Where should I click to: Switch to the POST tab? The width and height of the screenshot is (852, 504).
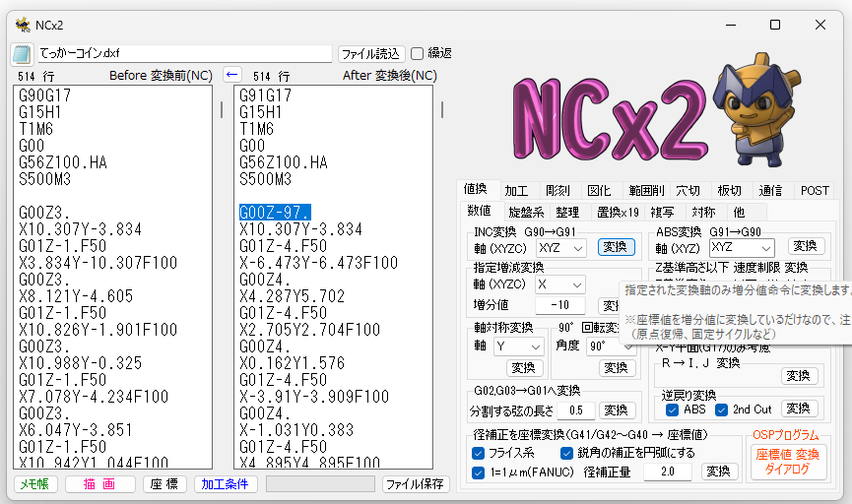(815, 191)
